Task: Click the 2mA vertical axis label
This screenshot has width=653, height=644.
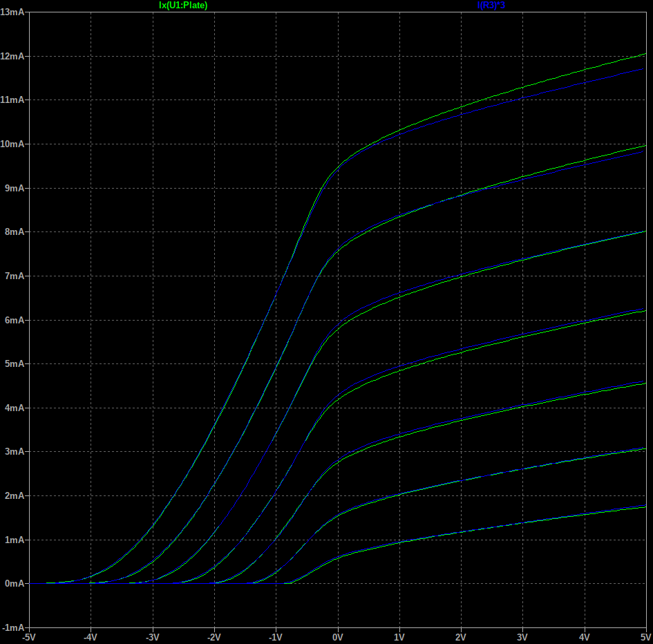Action: 15,496
